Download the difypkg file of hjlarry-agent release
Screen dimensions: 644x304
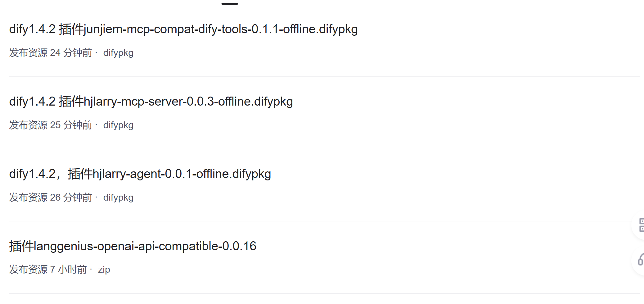(x=118, y=197)
